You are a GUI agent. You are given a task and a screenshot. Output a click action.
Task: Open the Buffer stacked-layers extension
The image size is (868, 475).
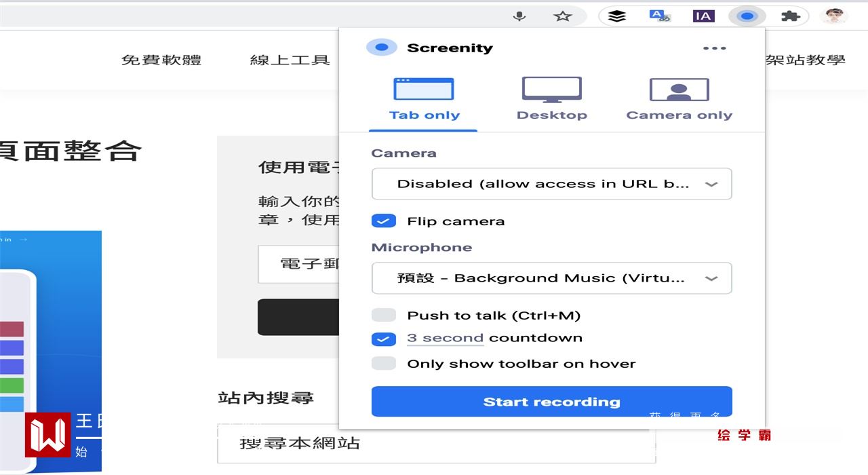click(x=616, y=16)
